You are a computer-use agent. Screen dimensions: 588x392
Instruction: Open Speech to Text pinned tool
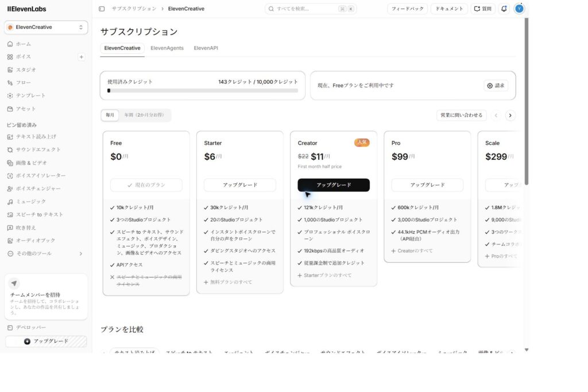(x=40, y=215)
